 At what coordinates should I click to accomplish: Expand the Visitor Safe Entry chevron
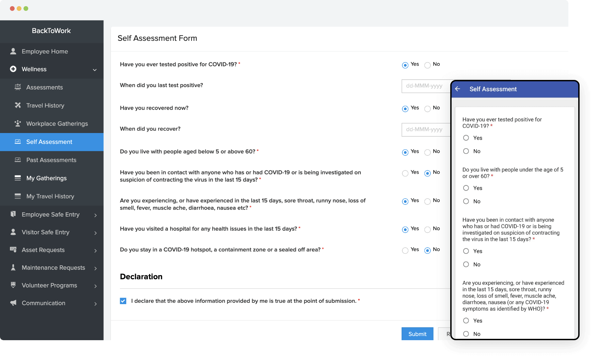point(96,233)
